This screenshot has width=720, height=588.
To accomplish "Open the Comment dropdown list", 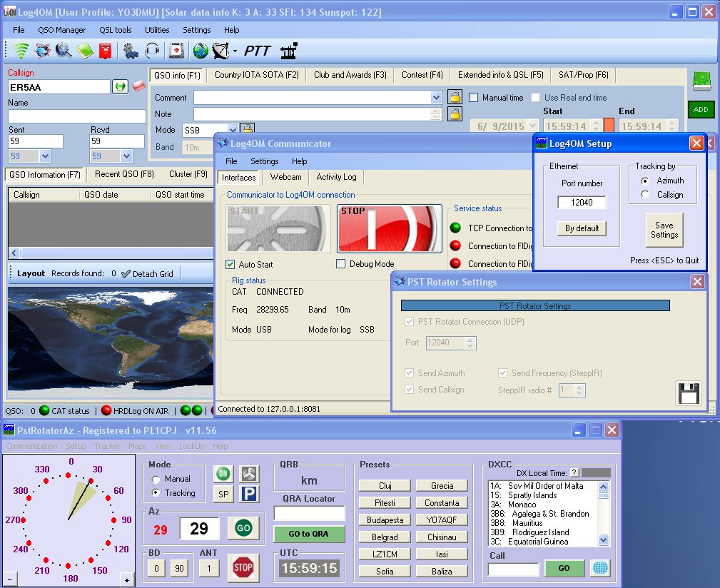I will pyautogui.click(x=436, y=97).
